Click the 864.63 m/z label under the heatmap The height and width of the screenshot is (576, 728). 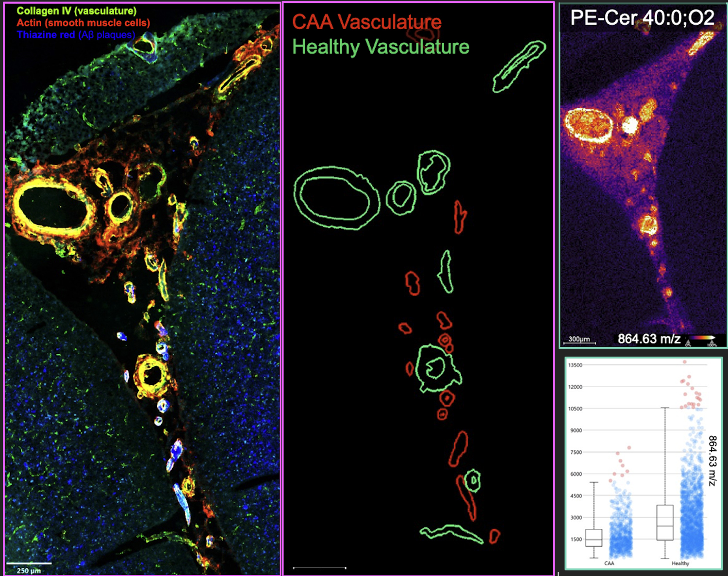pos(649,339)
